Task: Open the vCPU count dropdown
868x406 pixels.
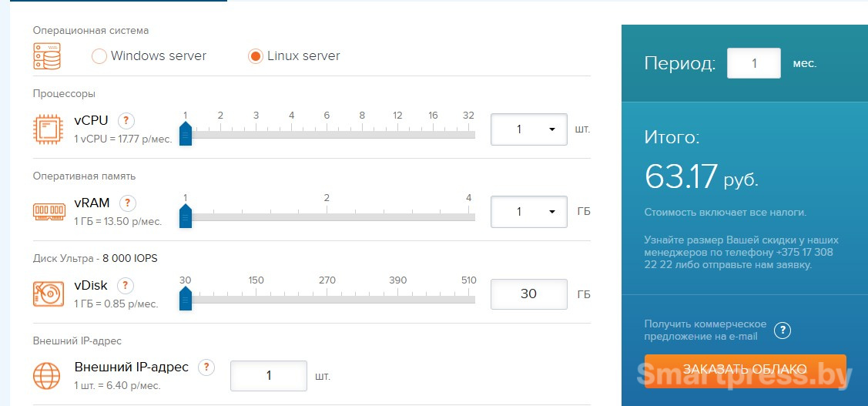Action: (x=528, y=129)
